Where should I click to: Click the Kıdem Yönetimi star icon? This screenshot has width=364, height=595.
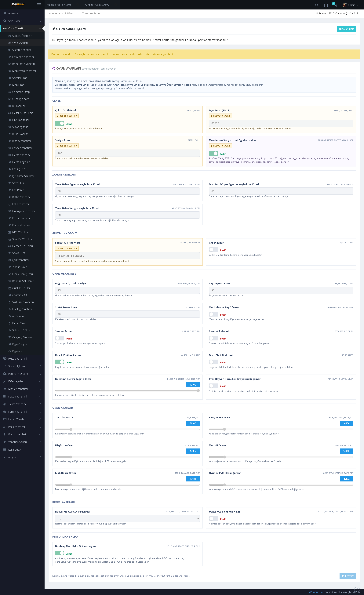coord(10,141)
